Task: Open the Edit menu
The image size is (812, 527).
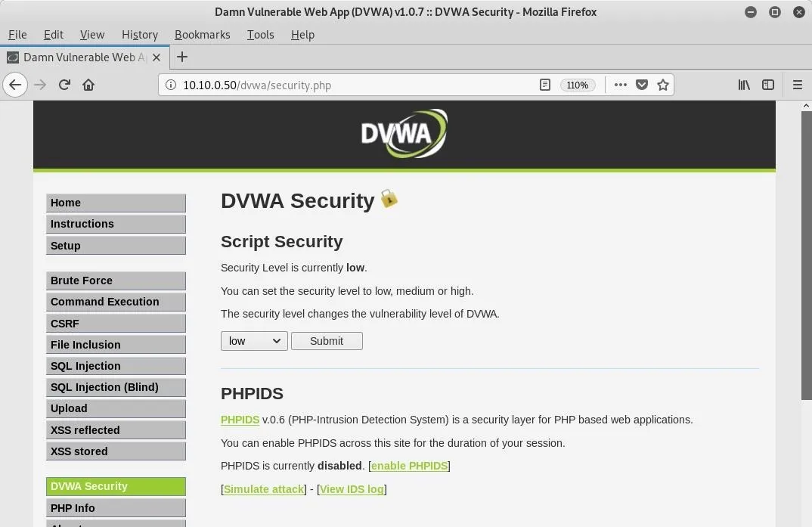Action: coord(54,35)
